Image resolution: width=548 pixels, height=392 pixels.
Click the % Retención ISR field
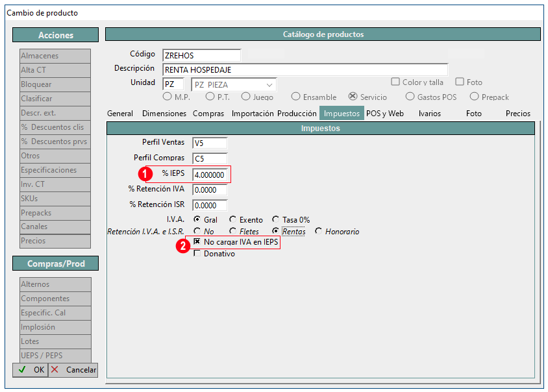tap(210, 206)
